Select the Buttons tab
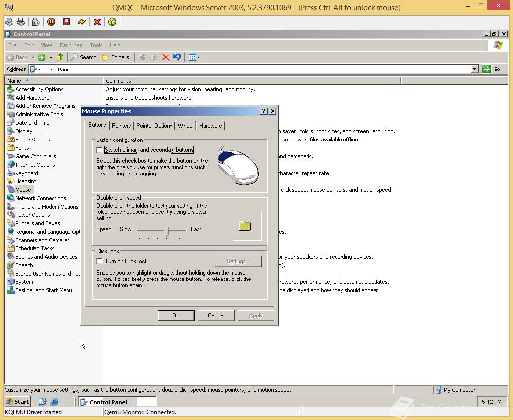This screenshot has width=513, height=420. pos(97,125)
